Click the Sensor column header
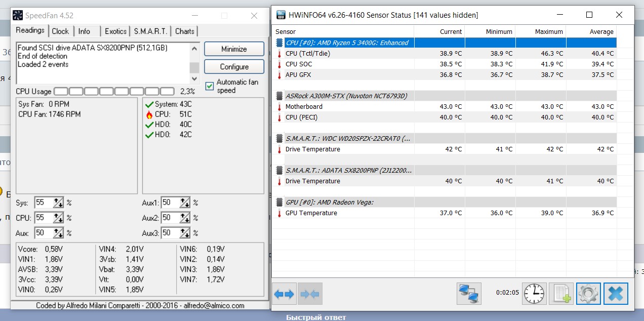Image resolution: width=644 pixels, height=321 pixels. (x=344, y=31)
